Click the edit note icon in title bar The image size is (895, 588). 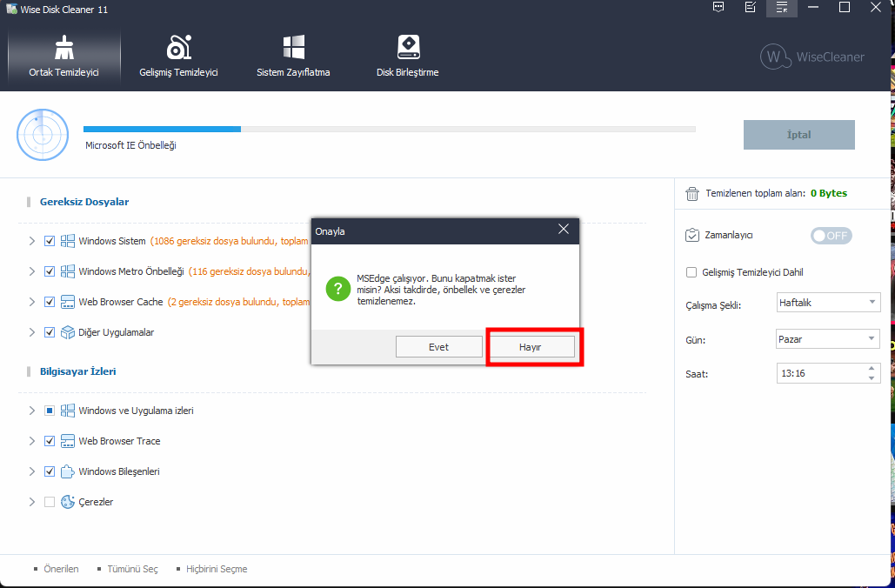pos(751,8)
